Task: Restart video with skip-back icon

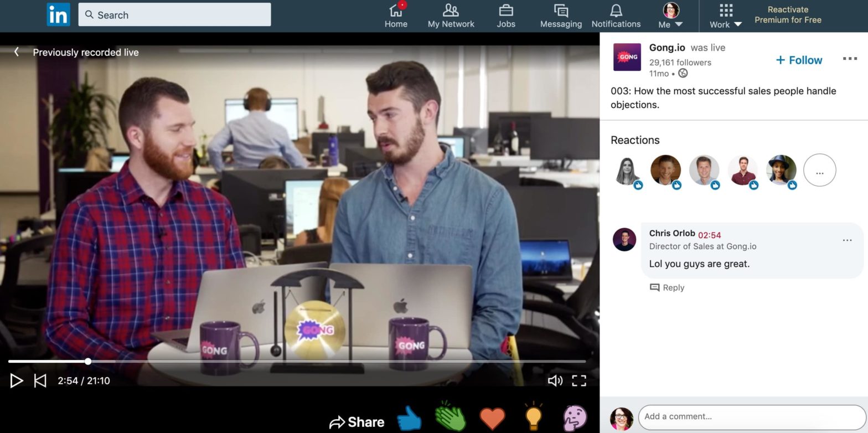Action: 40,380
